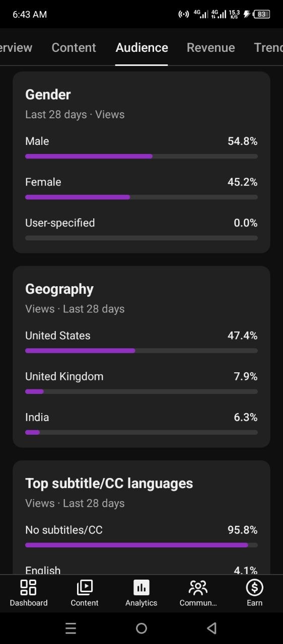Select the United Kingdom row
Image resolution: width=283 pixels, height=644 pixels.
(141, 383)
